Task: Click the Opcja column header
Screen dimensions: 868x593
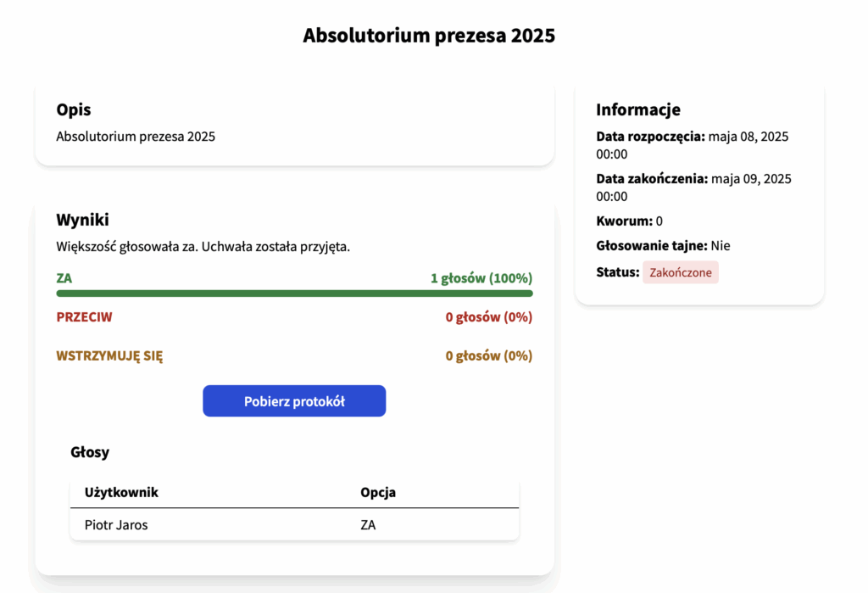Action: click(x=378, y=492)
